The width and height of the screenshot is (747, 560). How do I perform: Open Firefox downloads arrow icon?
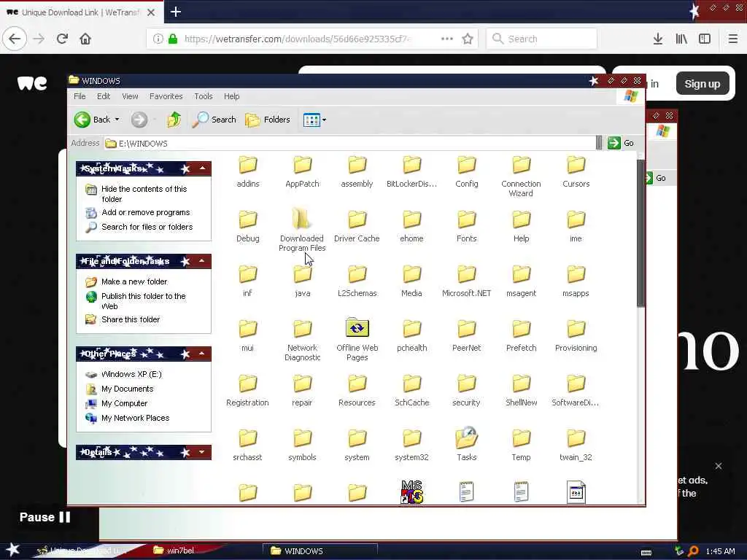click(x=658, y=39)
